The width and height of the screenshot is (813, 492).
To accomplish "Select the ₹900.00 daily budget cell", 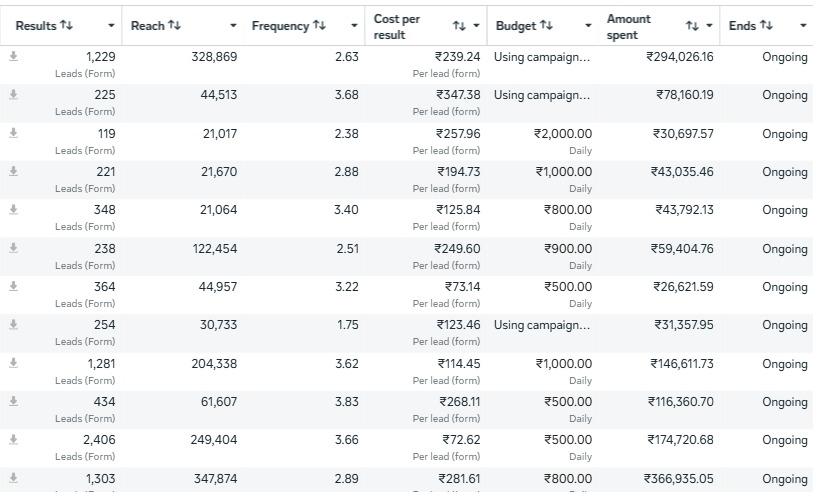I will pos(568,249).
